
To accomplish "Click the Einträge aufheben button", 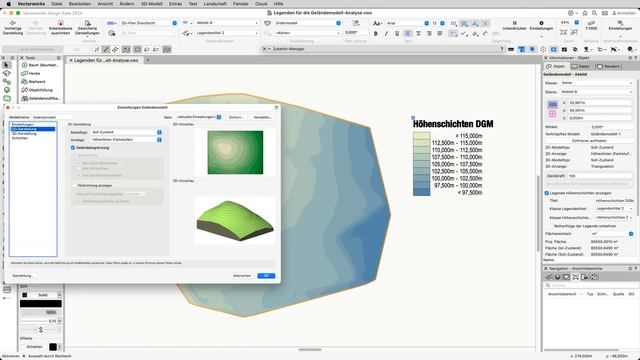I will [x=589, y=140].
